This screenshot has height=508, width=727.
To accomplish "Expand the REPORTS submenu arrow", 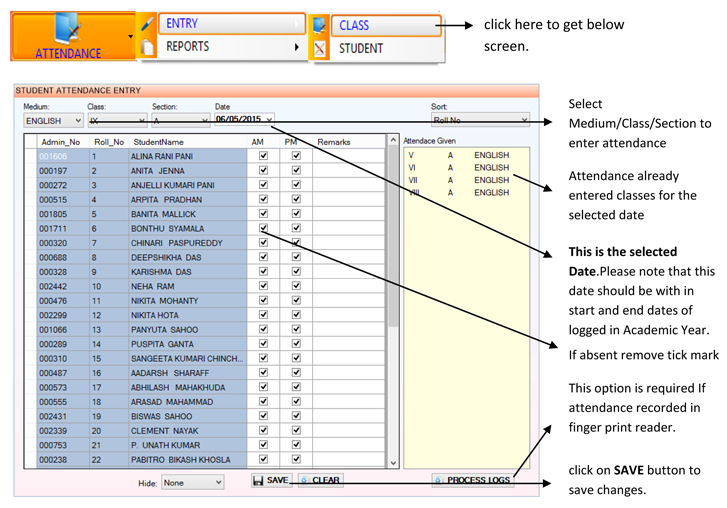I will click(x=297, y=47).
